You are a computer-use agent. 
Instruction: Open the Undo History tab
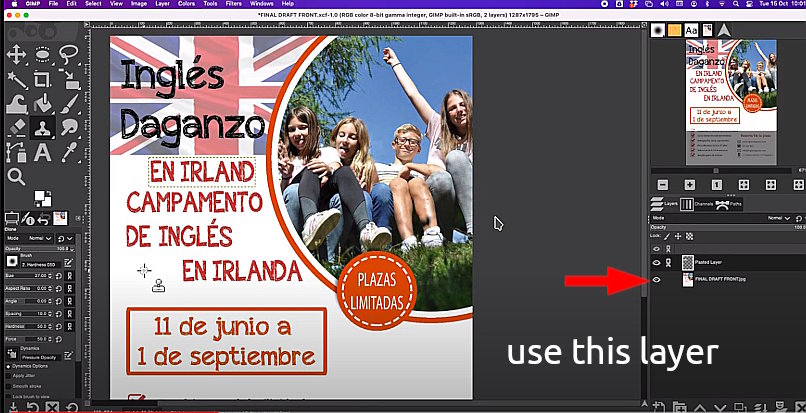(44, 219)
